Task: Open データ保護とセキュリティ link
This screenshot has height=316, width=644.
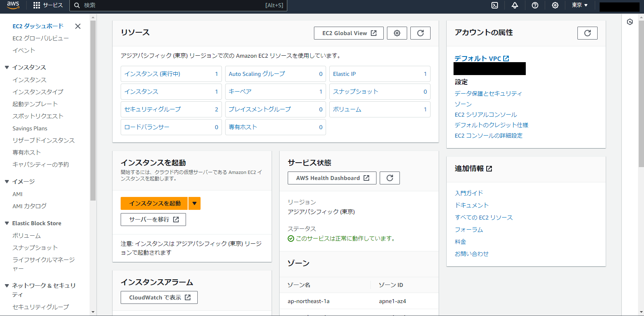Action: (x=488, y=94)
